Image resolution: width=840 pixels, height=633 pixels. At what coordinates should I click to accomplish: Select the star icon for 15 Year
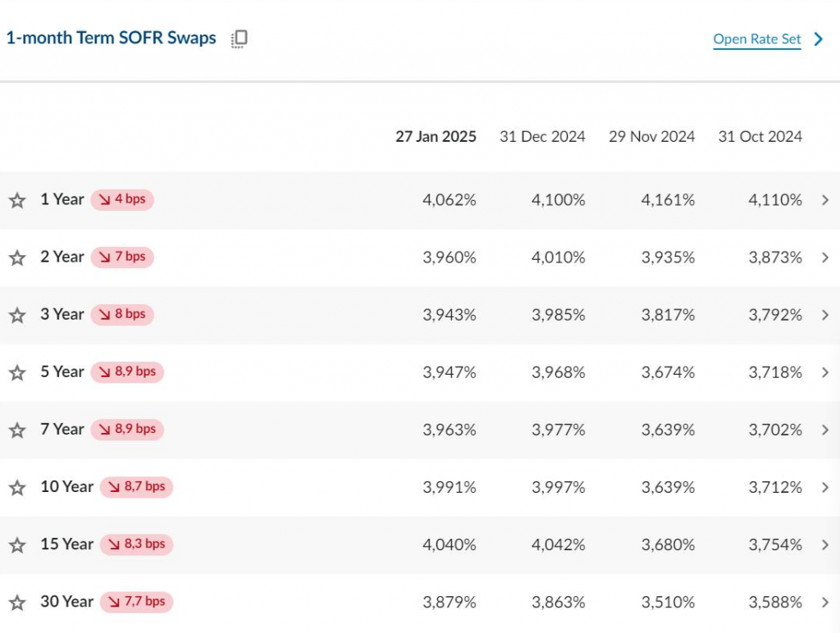17,544
